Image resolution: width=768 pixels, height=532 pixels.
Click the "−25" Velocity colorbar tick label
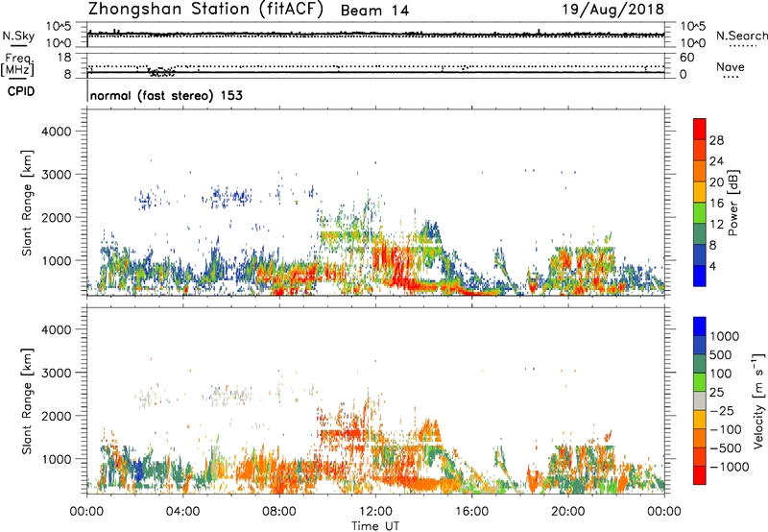click(x=721, y=410)
